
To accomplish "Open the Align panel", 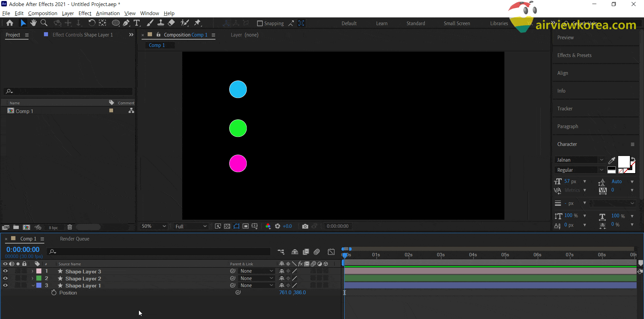I will [x=562, y=73].
